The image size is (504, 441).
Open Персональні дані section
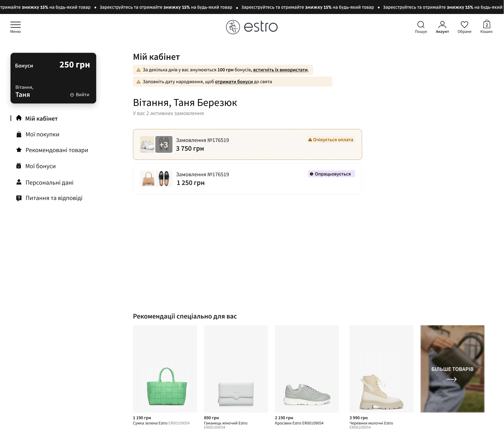(x=49, y=183)
